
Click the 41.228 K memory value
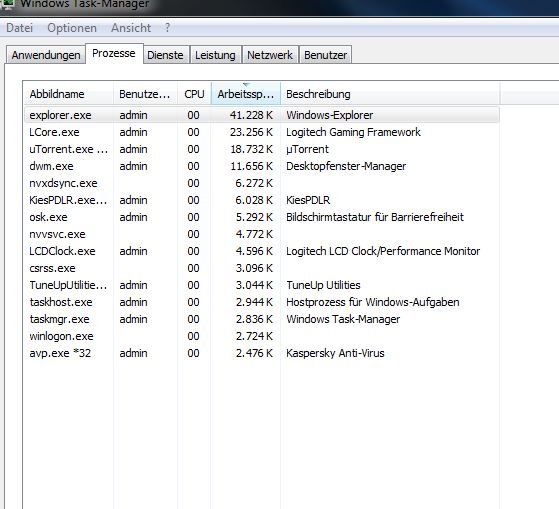(251, 115)
